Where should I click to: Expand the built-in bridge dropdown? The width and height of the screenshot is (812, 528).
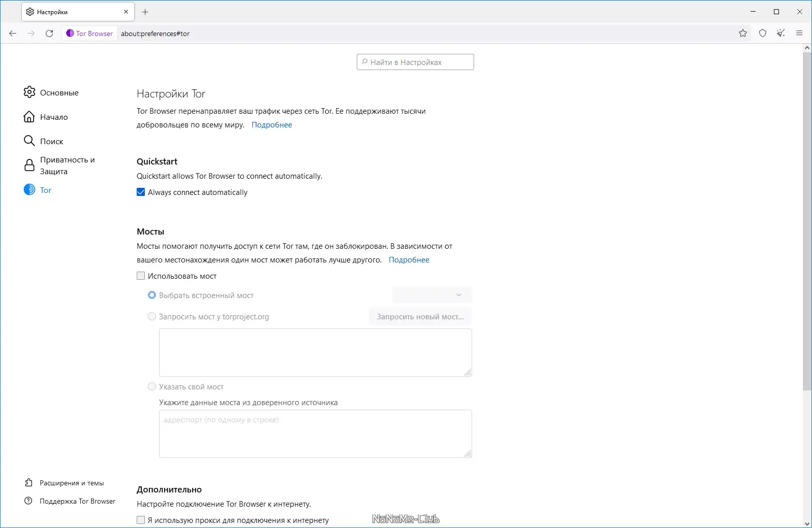(432, 295)
